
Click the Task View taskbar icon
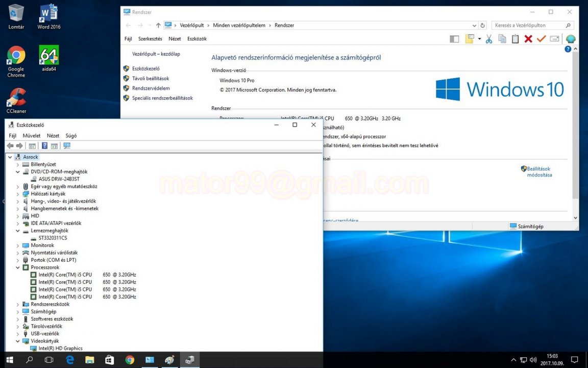tap(49, 360)
